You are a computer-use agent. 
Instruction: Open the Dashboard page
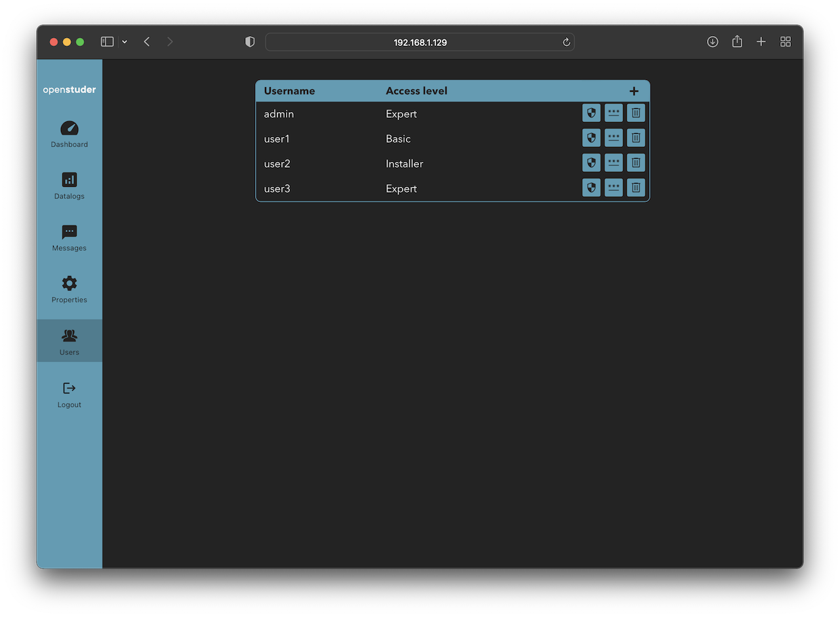[70, 134]
